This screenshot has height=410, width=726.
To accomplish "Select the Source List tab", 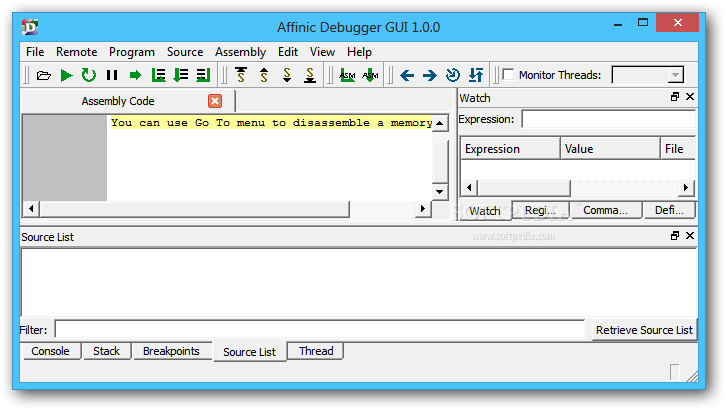I will [250, 352].
